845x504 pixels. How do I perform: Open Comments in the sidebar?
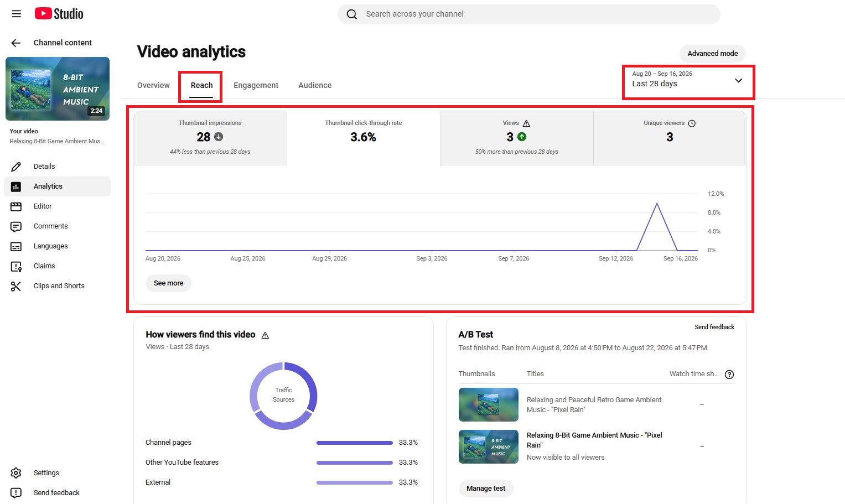click(57, 226)
